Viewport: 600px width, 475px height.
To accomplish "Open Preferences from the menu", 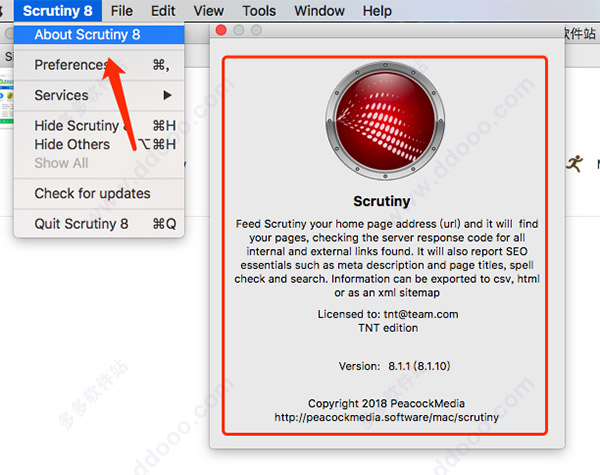I will coord(99,65).
